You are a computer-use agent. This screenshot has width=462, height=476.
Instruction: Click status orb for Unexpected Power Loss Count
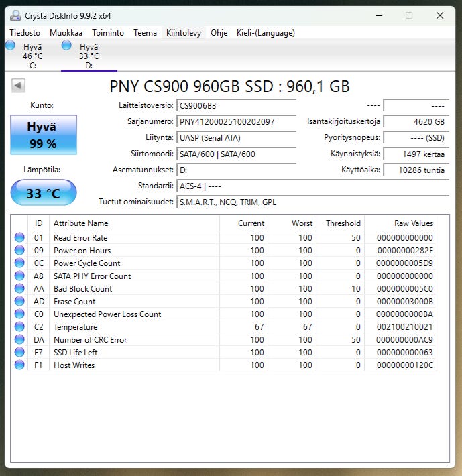pos(19,314)
